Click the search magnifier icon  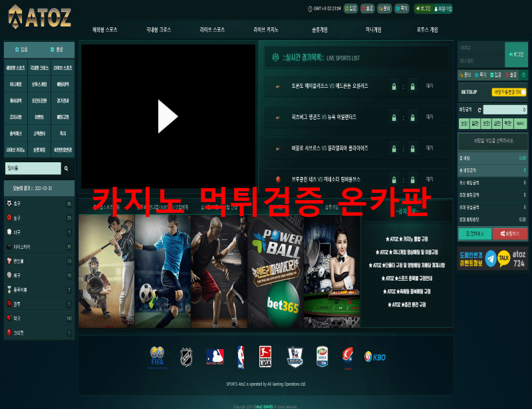66,168
